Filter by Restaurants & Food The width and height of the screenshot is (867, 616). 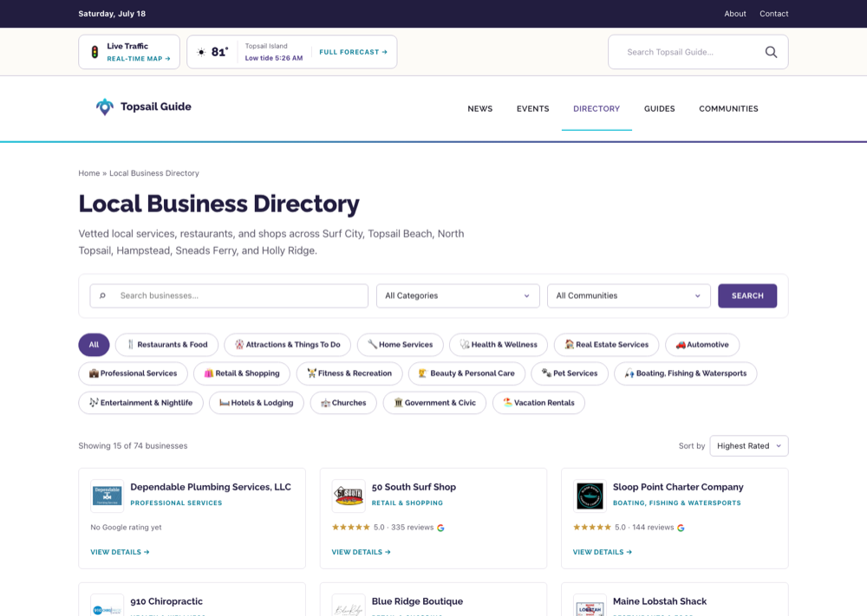point(167,345)
